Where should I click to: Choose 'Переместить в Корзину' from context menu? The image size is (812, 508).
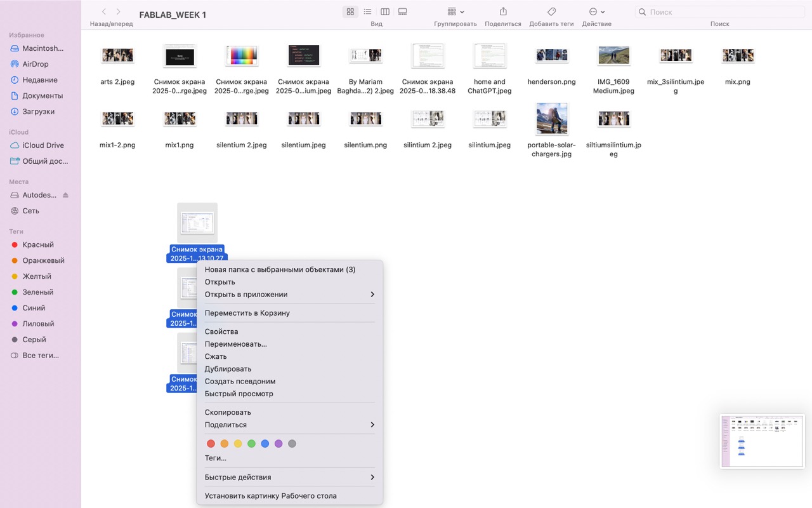247,313
